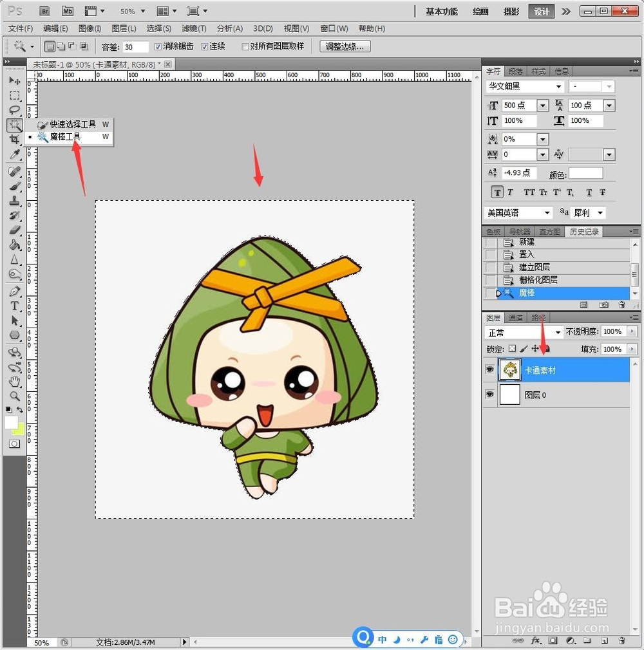The width and height of the screenshot is (644, 650).
Task: Select the Paint Bucket tool
Action: point(15,245)
